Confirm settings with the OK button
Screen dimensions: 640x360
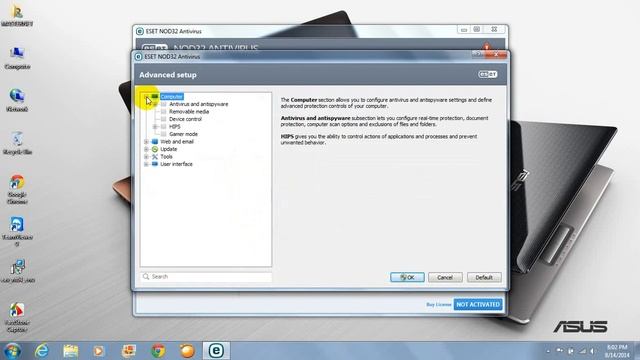[x=407, y=278]
